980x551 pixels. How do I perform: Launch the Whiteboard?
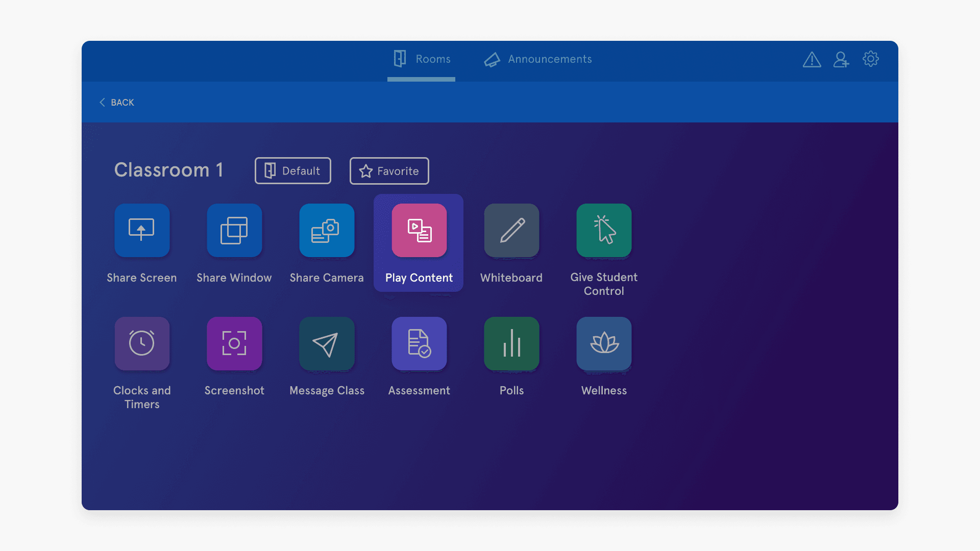point(511,230)
